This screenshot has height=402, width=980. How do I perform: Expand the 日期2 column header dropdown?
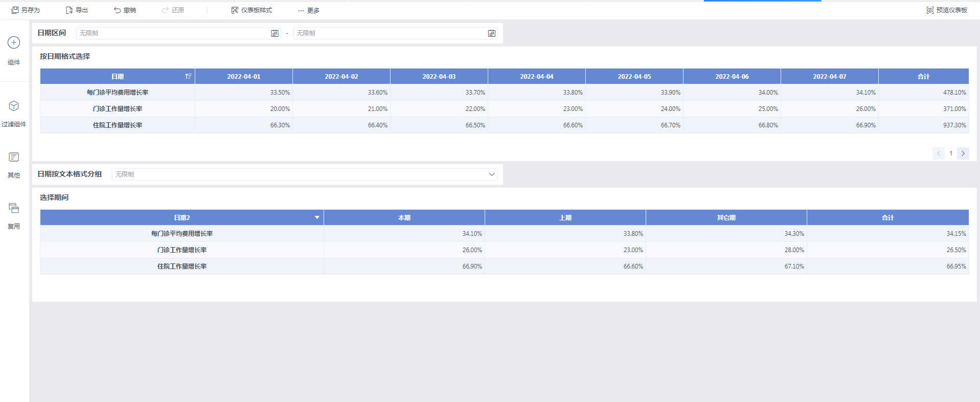[317, 217]
